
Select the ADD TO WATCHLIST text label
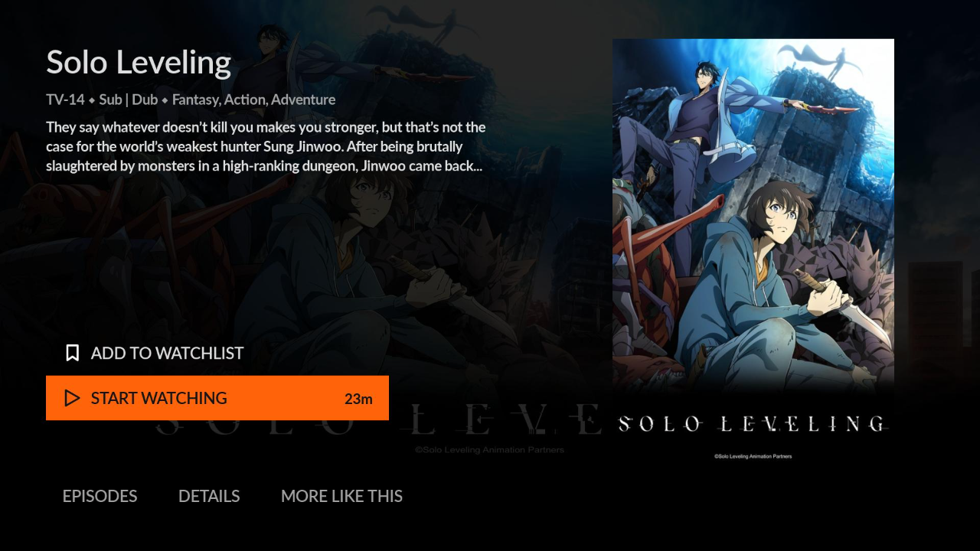[x=167, y=353]
